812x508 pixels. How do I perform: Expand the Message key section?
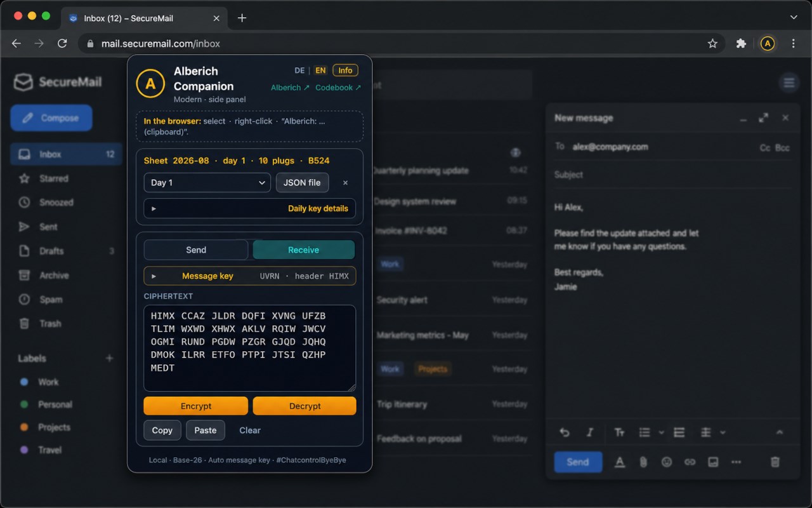pyautogui.click(x=250, y=276)
